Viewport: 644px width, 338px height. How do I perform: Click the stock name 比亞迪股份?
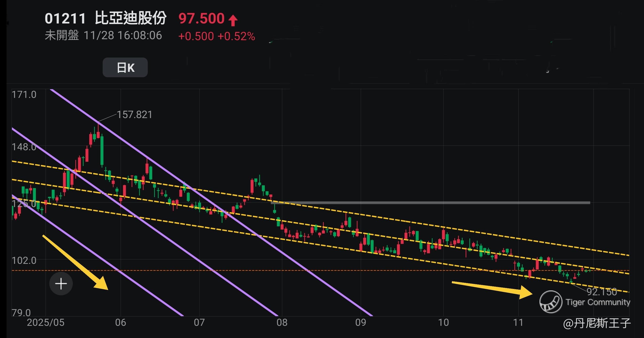(x=130, y=18)
